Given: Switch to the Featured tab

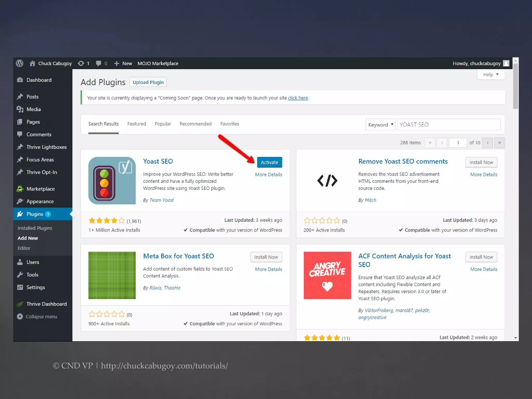Looking at the screenshot, I should (x=137, y=124).
